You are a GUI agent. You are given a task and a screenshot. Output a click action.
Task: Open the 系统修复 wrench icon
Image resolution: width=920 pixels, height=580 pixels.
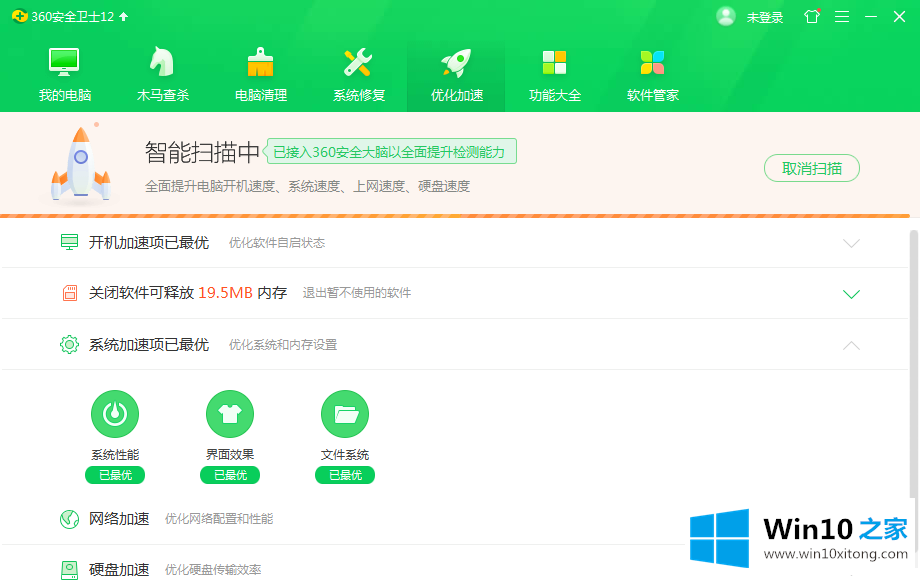pos(358,62)
